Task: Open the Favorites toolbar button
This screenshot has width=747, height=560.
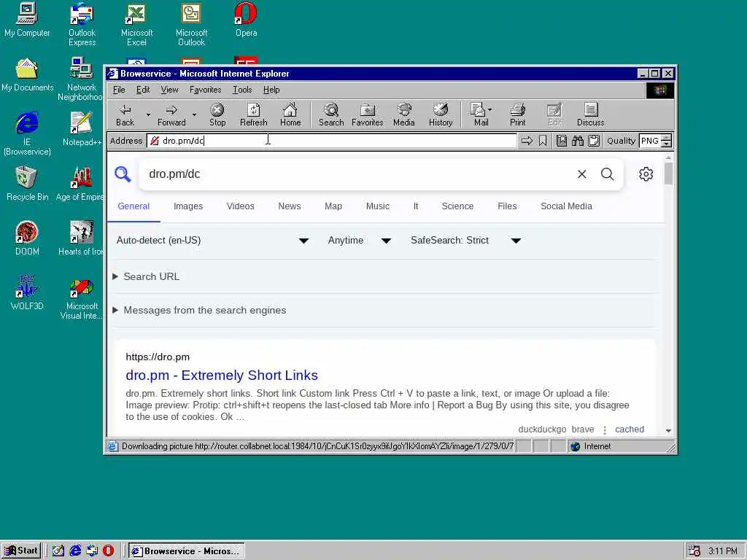Action: pos(368,114)
